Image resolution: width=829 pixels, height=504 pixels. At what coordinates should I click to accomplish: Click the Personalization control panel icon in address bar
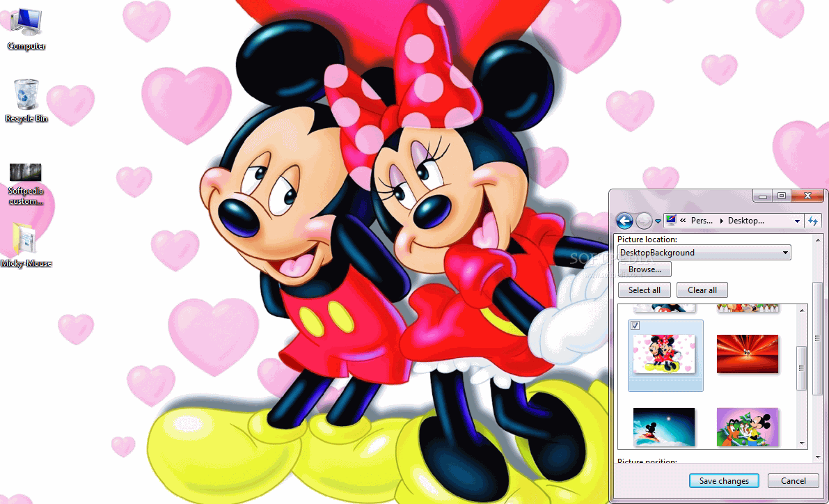pyautogui.click(x=670, y=221)
